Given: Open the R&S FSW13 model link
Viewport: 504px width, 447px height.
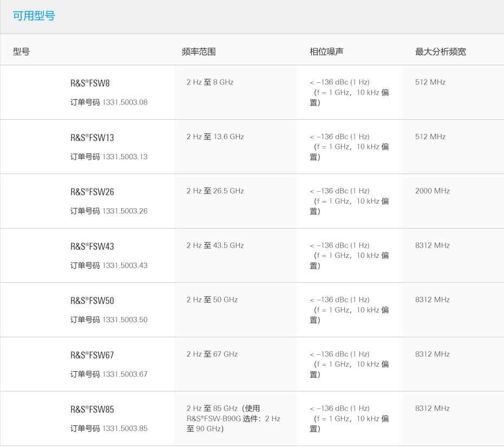Looking at the screenshot, I should (x=92, y=138).
